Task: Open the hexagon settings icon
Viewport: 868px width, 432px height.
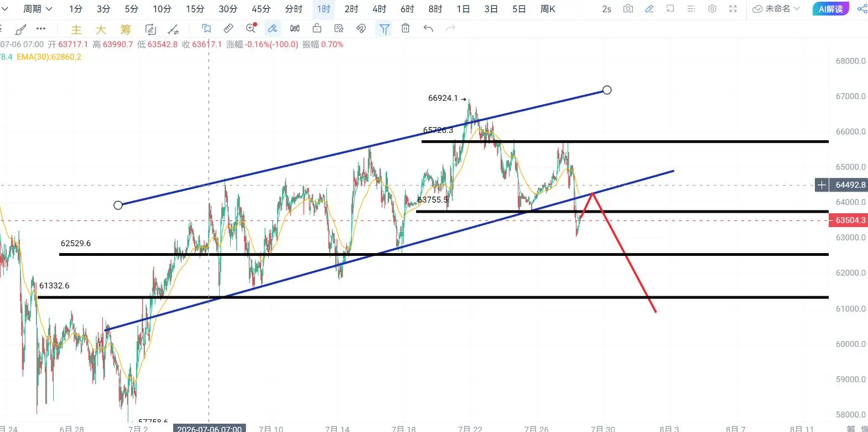Action: click(x=713, y=9)
